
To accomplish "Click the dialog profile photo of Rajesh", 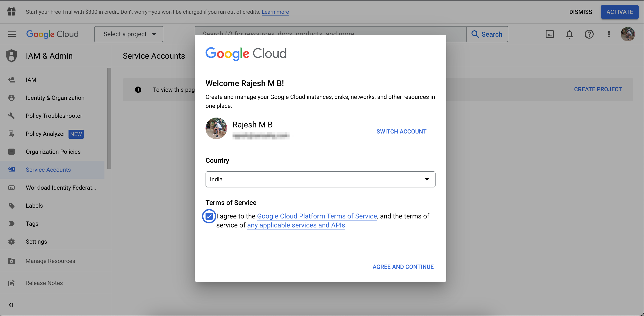I will [216, 128].
